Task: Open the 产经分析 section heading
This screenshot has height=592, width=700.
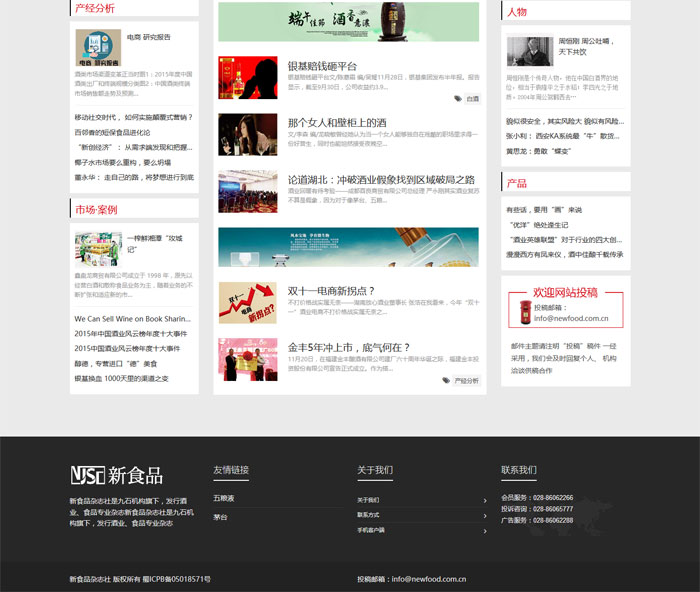Action: pyautogui.click(x=95, y=9)
